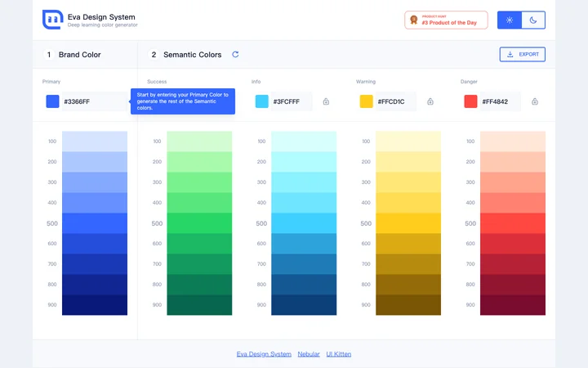Viewport: 588px width, 368px height.
Task: Click the Primary hex input #3366FF
Action: [x=96, y=101]
